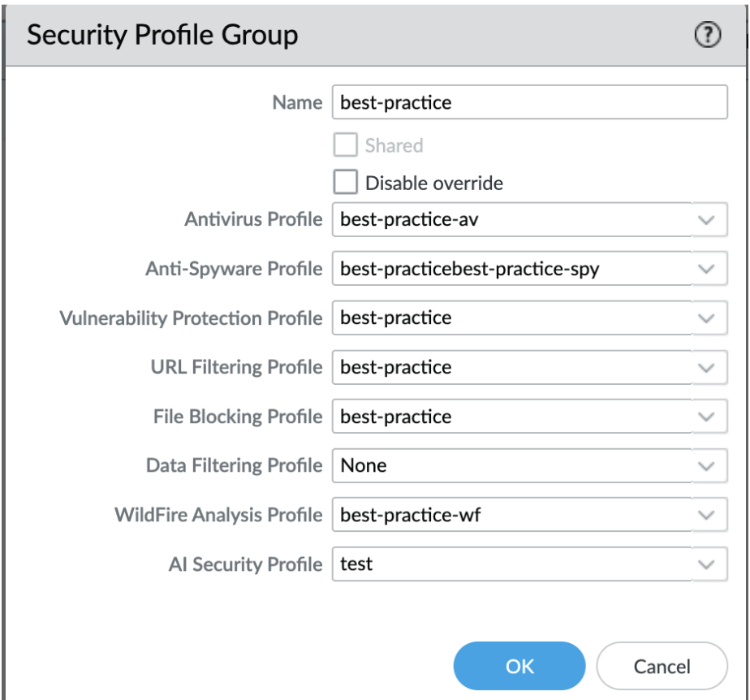Viewport: 750px width, 700px height.
Task: Click the WildFire Analysis Profile best-practice-wf field
Action: point(511,515)
